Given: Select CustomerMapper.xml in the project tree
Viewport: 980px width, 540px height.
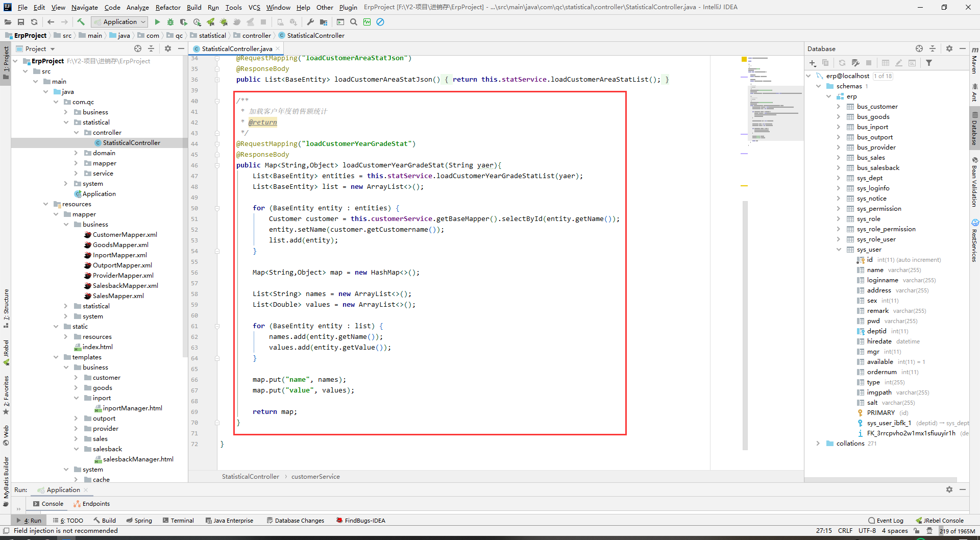Looking at the screenshot, I should pos(125,235).
